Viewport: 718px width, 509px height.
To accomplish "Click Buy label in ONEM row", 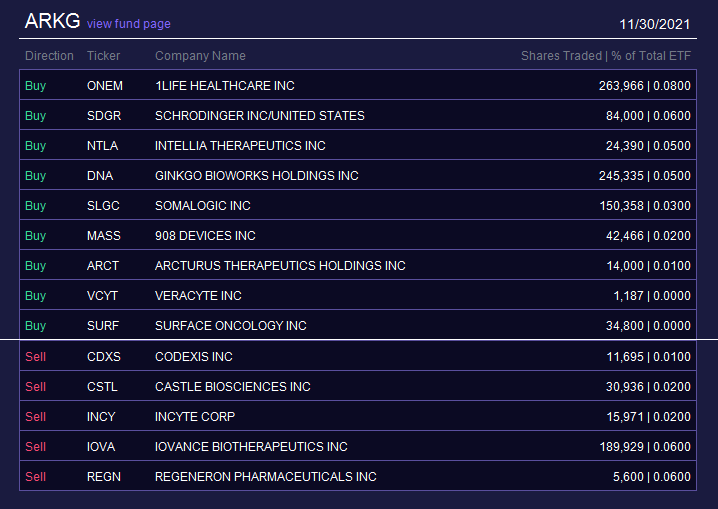I will coord(36,86).
